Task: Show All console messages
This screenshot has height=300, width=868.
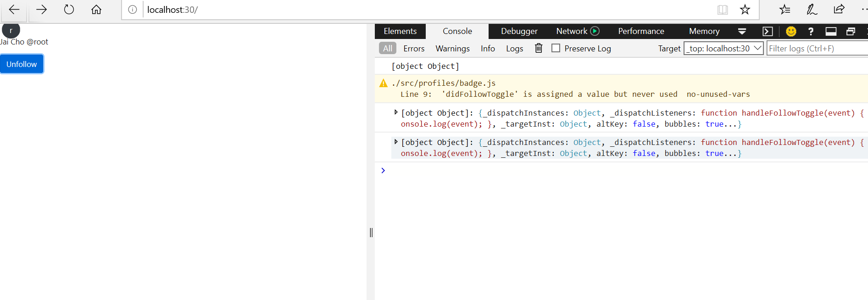Action: click(x=388, y=48)
